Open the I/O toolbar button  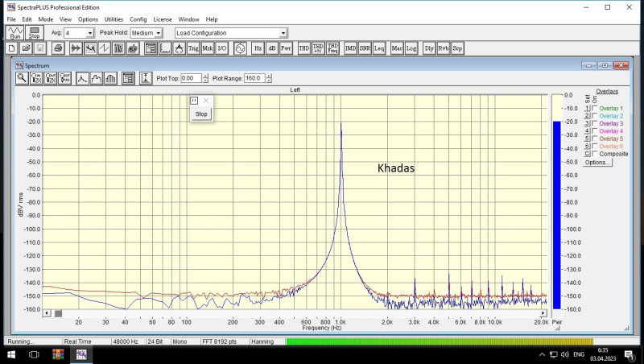(222, 48)
